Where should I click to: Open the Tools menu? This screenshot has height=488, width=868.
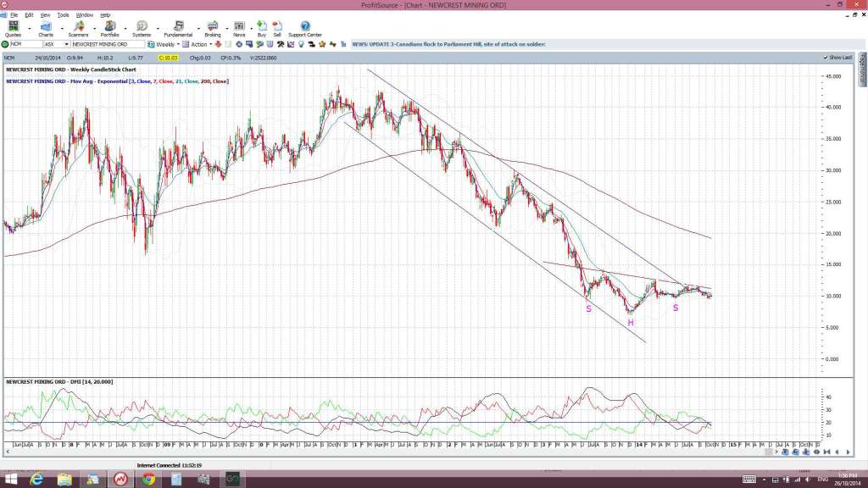[x=63, y=15]
